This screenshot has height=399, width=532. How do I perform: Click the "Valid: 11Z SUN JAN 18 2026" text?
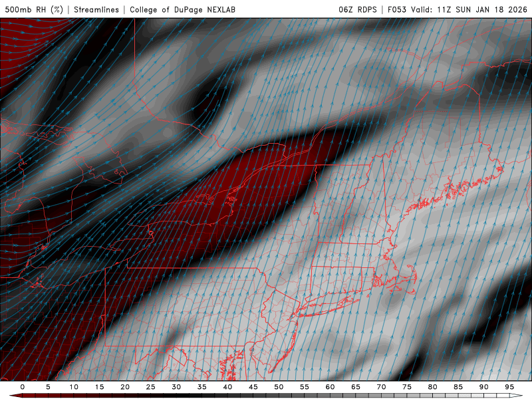[469, 9]
